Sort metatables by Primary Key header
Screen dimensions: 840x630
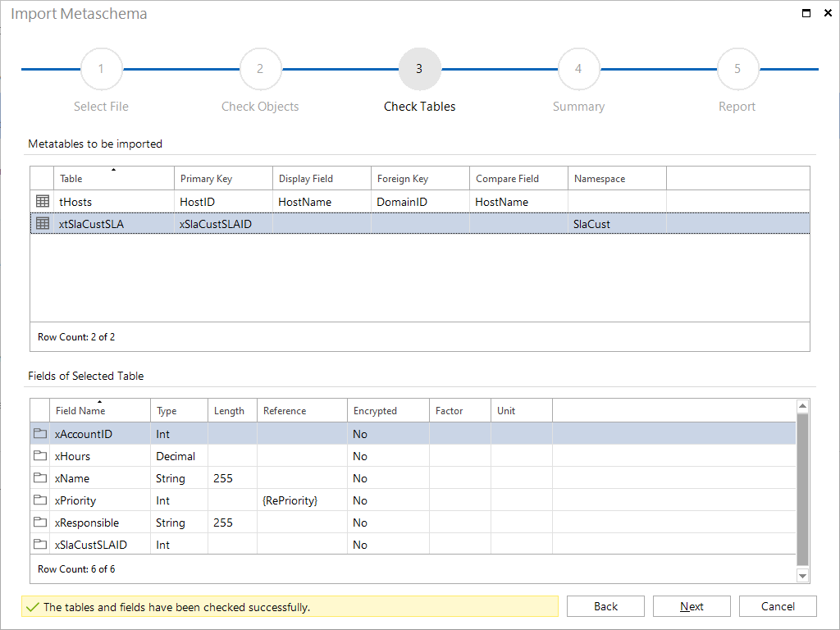click(223, 178)
